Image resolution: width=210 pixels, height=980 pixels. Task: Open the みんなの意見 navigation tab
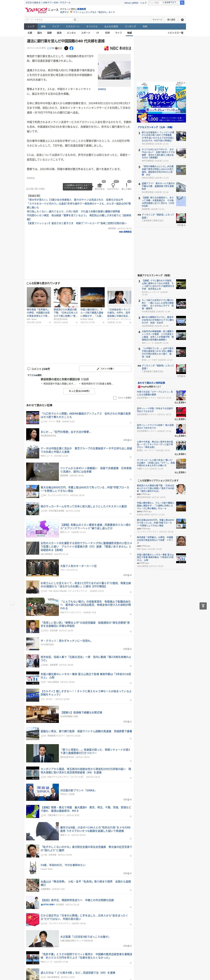click(x=111, y=27)
